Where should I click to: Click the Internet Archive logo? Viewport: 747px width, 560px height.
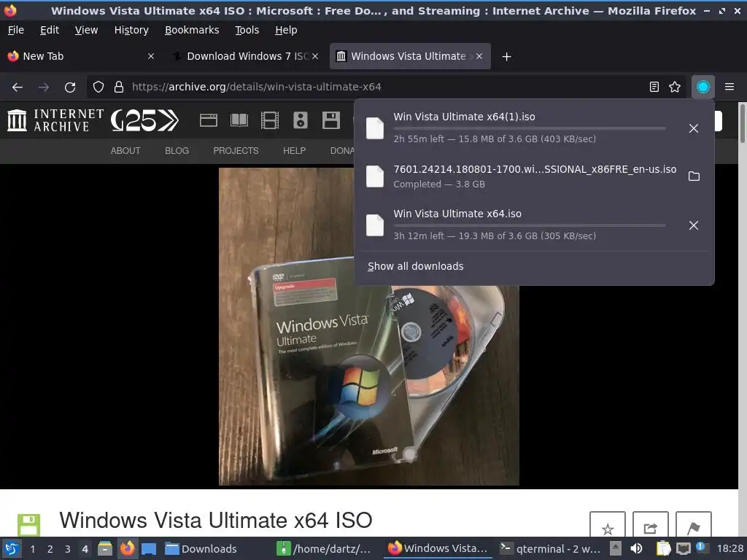(55, 120)
